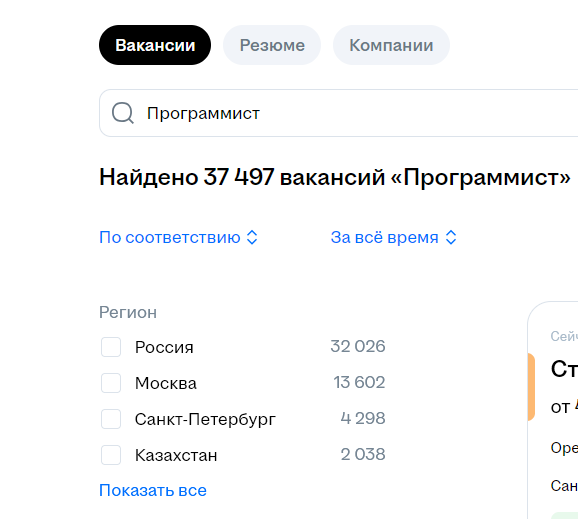Click the Москва count 13 602
Image resolution: width=578 pixels, height=519 pixels.
359,382
